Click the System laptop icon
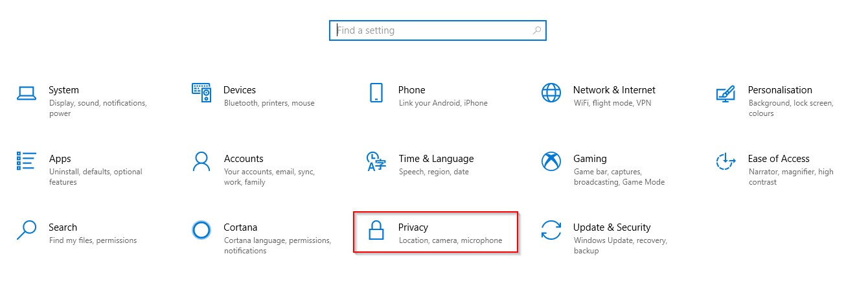Screen dimensions: 868x289 [x=27, y=93]
